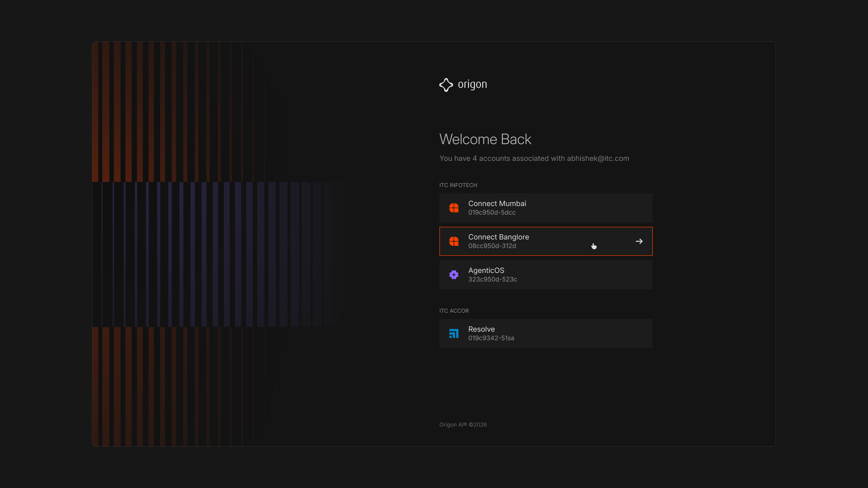Select the Connect Mumbai account
Image resolution: width=868 pixels, height=488 pixels.
pyautogui.click(x=497, y=203)
